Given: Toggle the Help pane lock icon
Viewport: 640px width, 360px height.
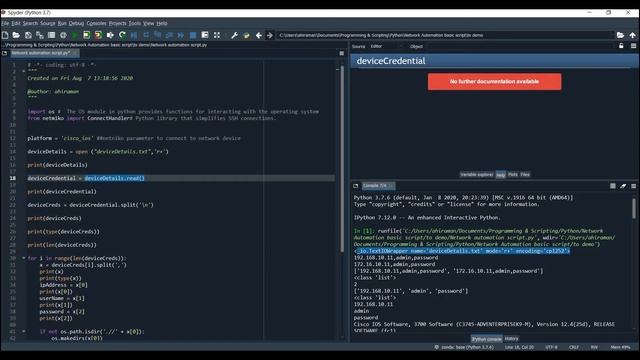Looking at the screenshot, I should (x=621, y=46).
